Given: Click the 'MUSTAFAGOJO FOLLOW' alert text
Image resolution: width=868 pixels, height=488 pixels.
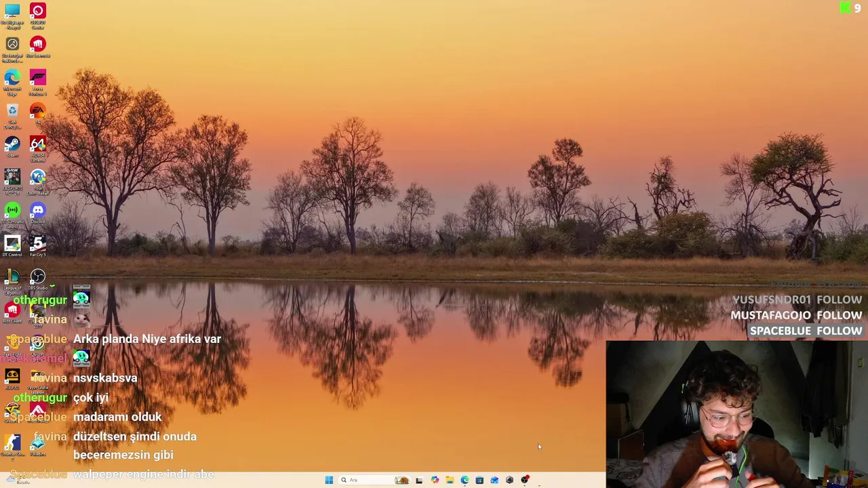Looking at the screenshot, I should pyautogui.click(x=796, y=315).
